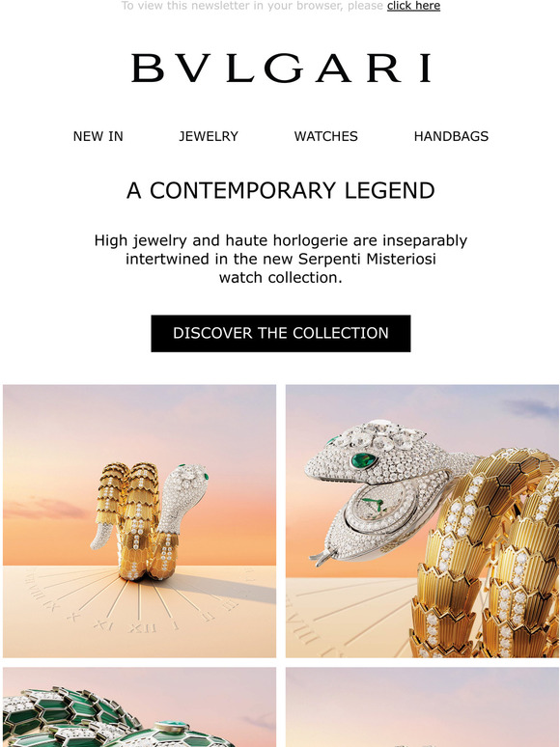Click the Serpenti Misteriosi description paragraph
Image resolution: width=560 pixels, height=747 pixels.
coord(281,259)
